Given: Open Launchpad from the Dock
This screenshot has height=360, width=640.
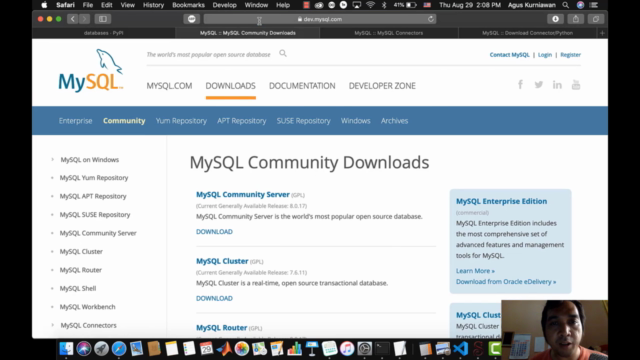Looking at the screenshot, I should tap(101, 349).
